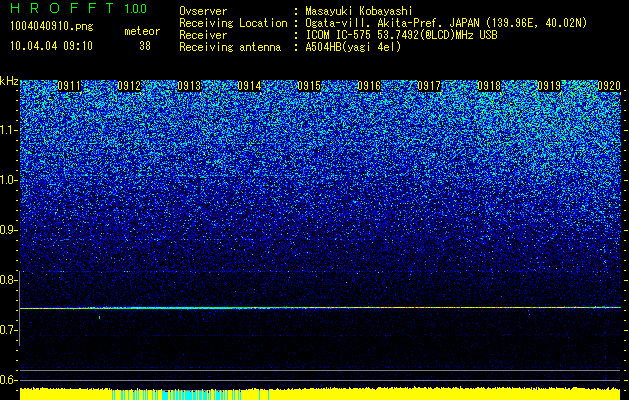
Task: Click the 0.8 frequency axis label
Action: tap(9, 280)
